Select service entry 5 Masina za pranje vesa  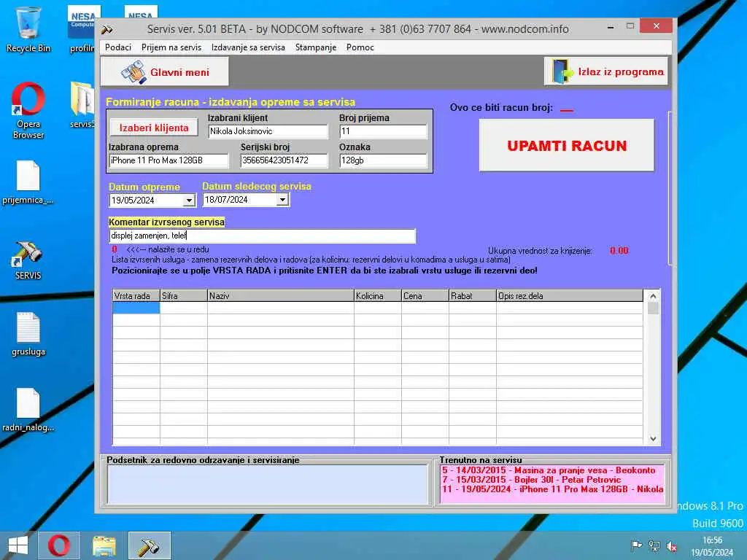(549, 470)
